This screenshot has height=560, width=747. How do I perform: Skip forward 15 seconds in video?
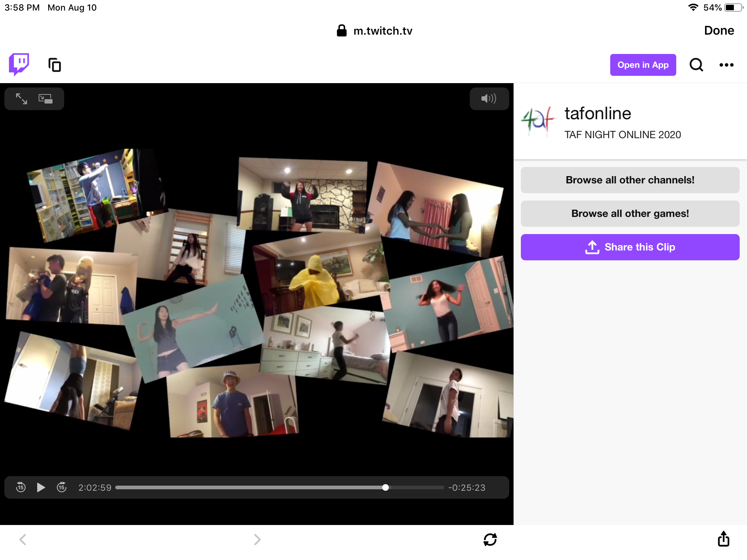point(62,487)
